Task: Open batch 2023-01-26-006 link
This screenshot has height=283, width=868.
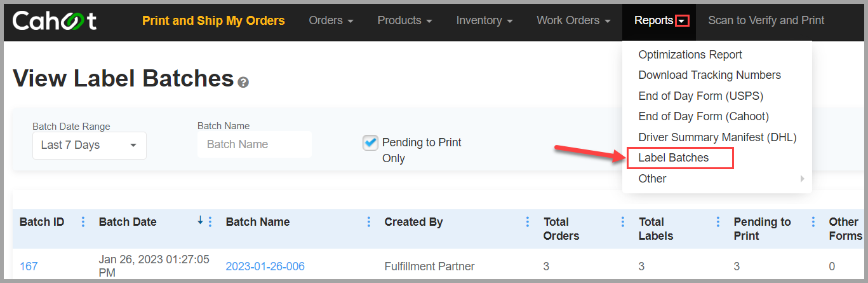Action: (265, 266)
